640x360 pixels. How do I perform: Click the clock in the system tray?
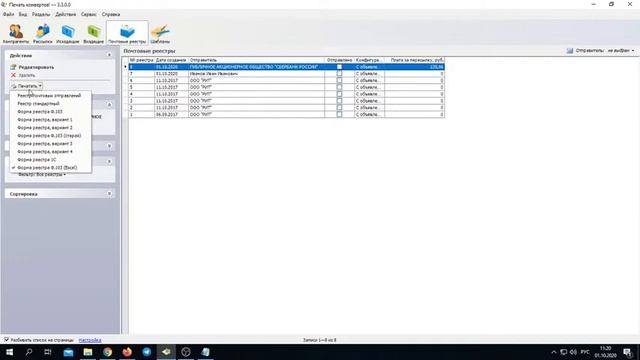click(x=605, y=352)
